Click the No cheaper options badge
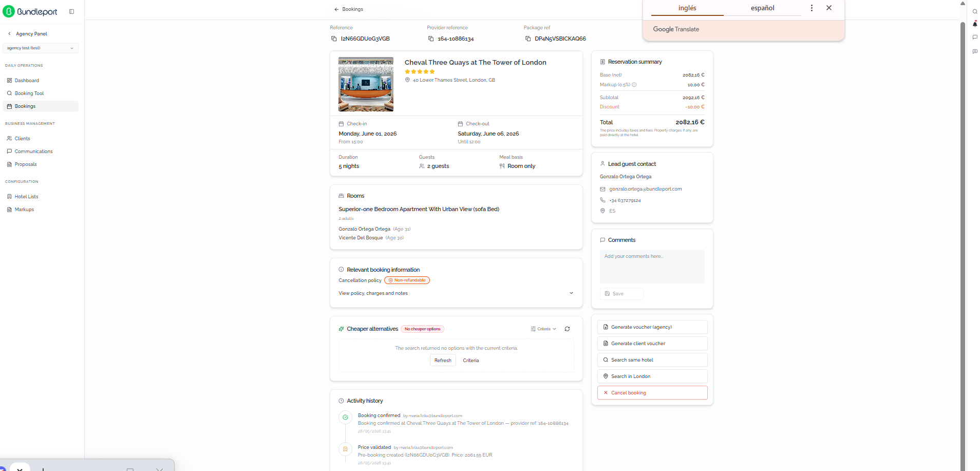980x471 pixels. pyautogui.click(x=422, y=329)
